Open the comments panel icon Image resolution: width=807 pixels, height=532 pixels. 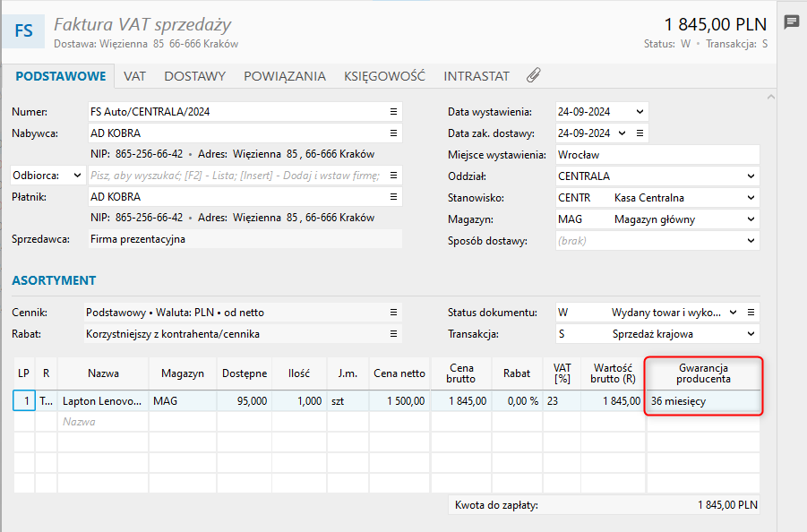click(x=792, y=22)
